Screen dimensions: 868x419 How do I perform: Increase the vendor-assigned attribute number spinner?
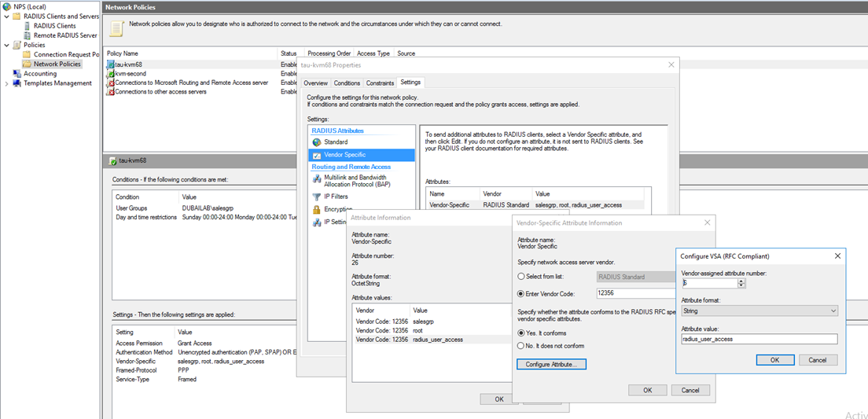(x=742, y=281)
